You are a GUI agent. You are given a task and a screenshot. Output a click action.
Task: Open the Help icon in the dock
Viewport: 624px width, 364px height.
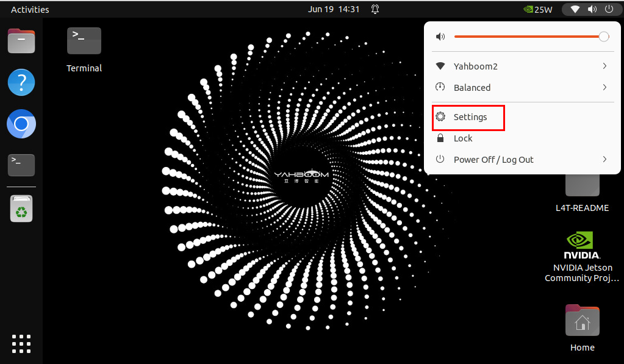[x=21, y=82]
